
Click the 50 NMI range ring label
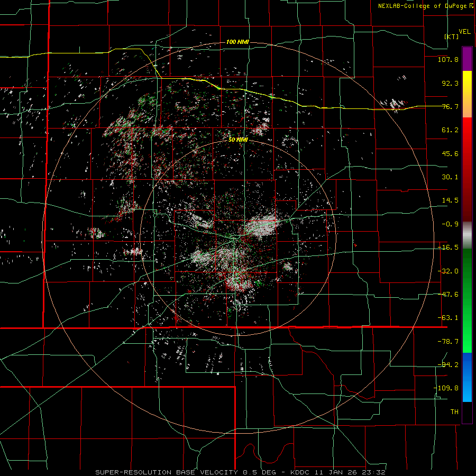coord(238,140)
